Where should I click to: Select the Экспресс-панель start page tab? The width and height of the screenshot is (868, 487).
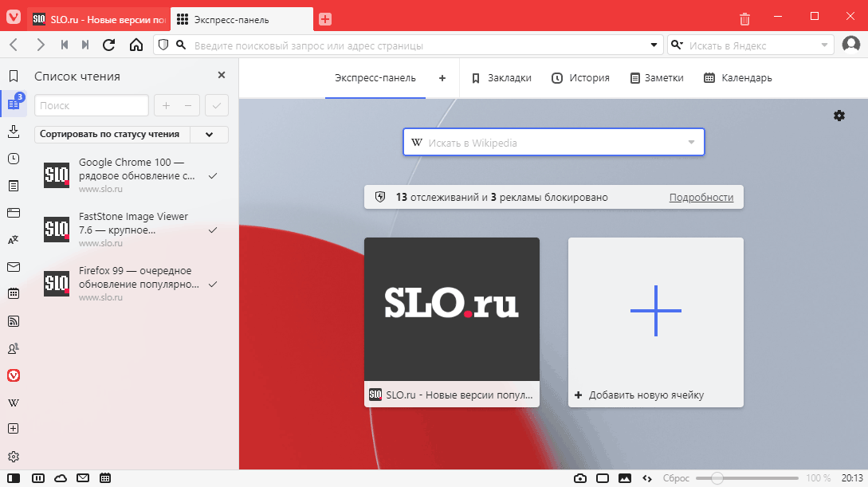click(x=375, y=78)
